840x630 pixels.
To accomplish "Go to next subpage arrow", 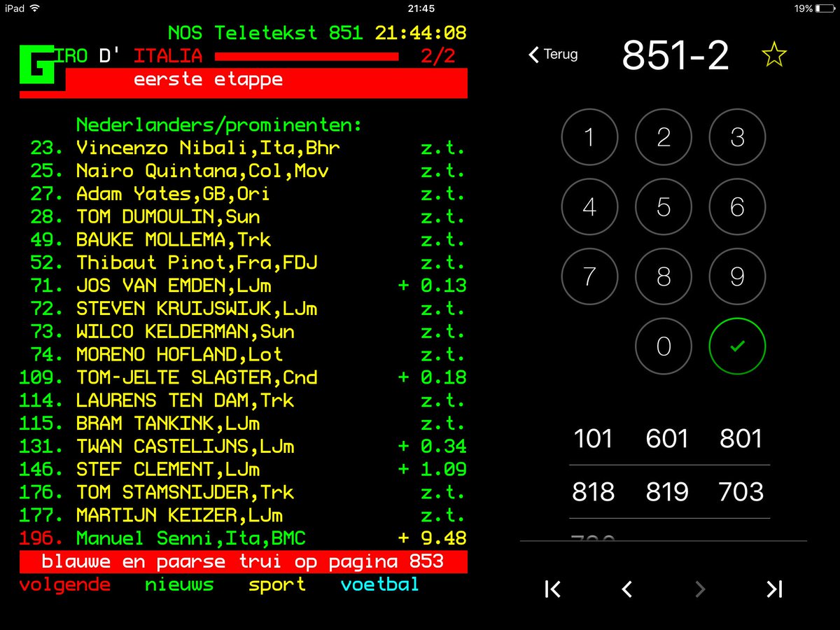I will point(700,589).
